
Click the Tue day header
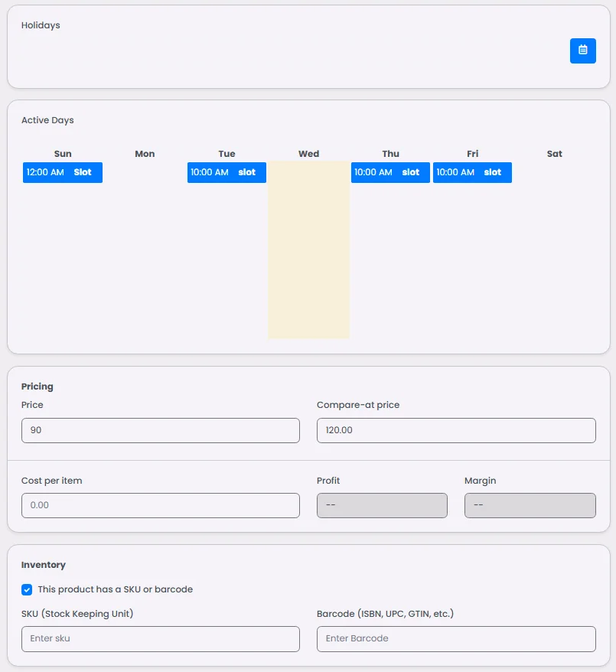227,154
